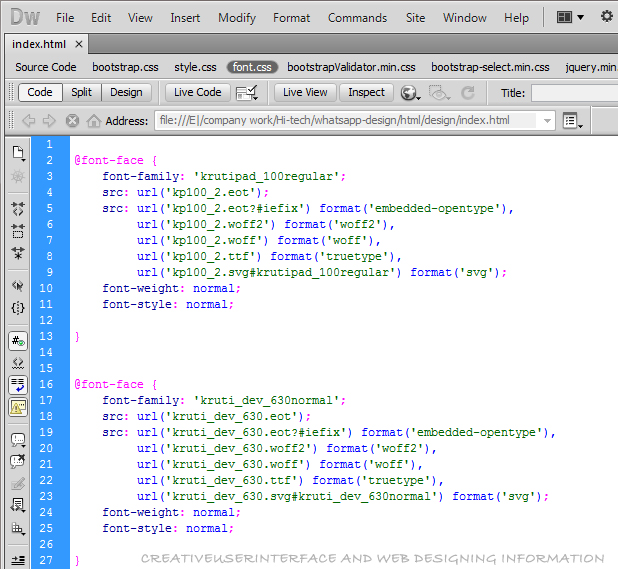Click Stop loading icon
Viewport: 618px width, 569px height.
[x=72, y=121]
